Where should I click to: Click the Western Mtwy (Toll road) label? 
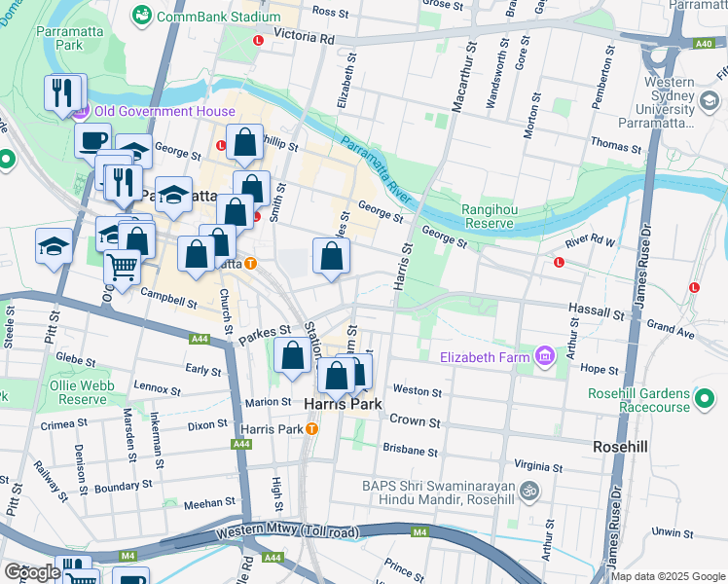(287, 531)
